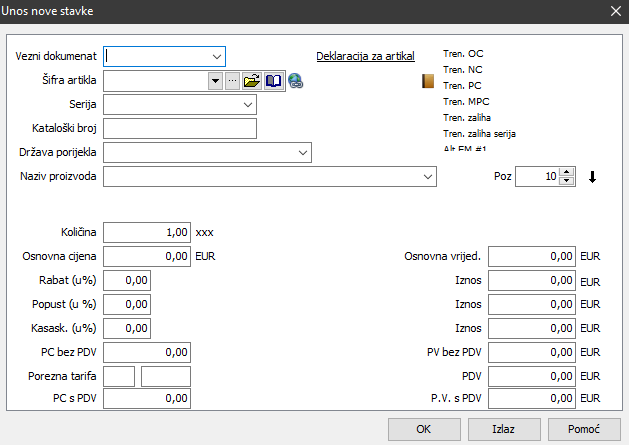
Task: Click the ellipsis browse button for Šifra artikla
Action: pyautogui.click(x=232, y=81)
